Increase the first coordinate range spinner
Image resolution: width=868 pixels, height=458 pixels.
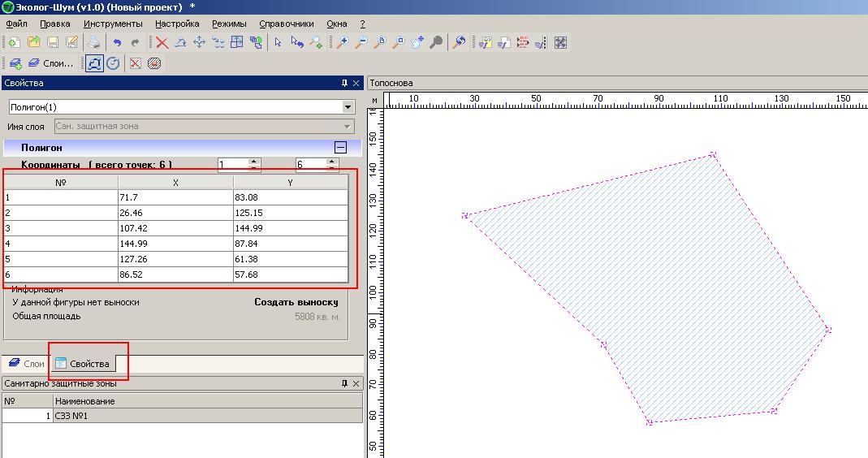[x=254, y=161]
